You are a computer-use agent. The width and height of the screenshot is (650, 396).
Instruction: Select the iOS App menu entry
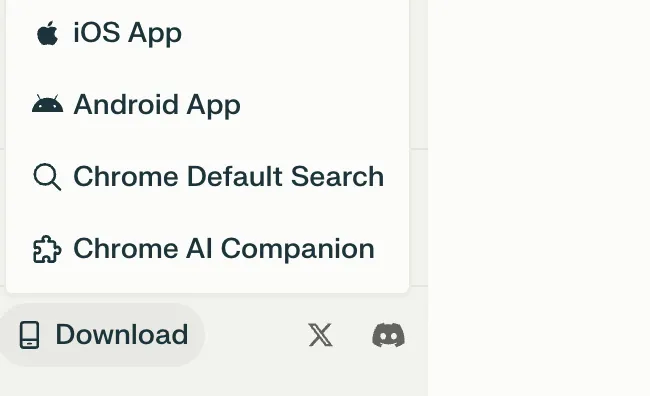click(x=207, y=33)
